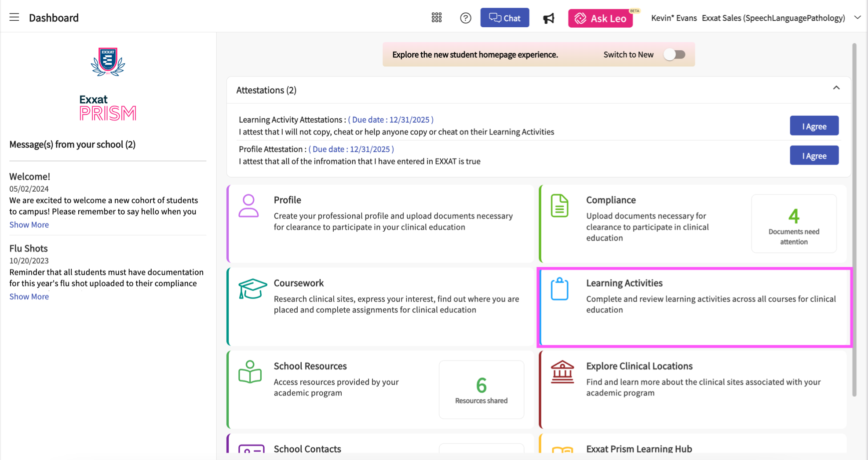
Task: Open the Profile card title
Action: pos(287,200)
